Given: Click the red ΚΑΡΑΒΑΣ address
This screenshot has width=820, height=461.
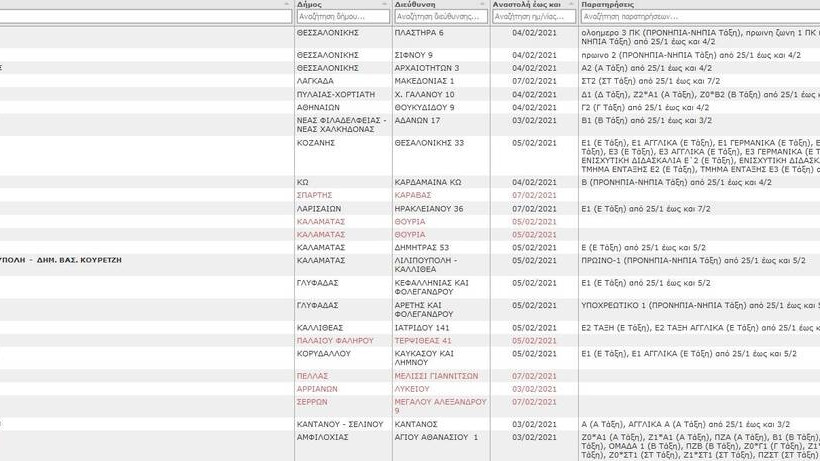Looking at the screenshot, I should 412,195.
